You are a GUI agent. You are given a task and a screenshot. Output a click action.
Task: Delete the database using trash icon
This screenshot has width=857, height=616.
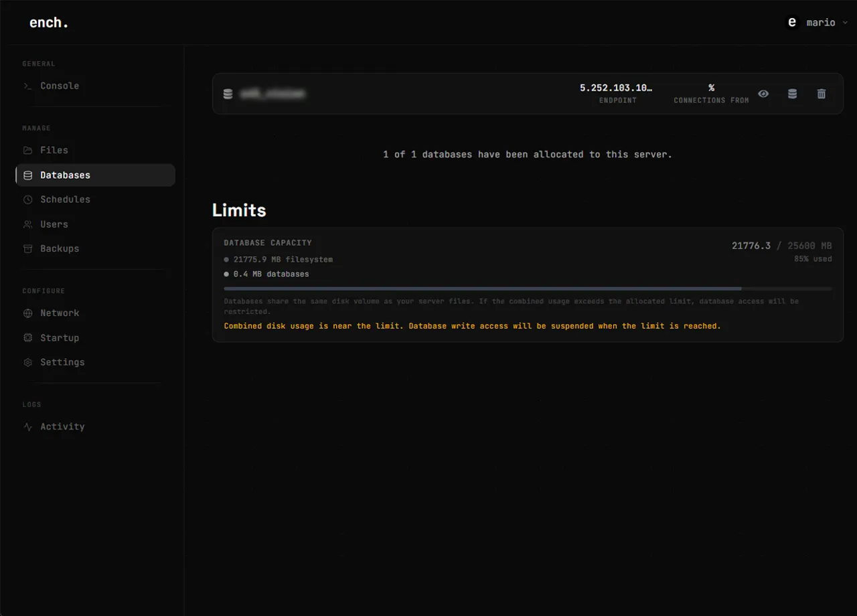pos(822,94)
